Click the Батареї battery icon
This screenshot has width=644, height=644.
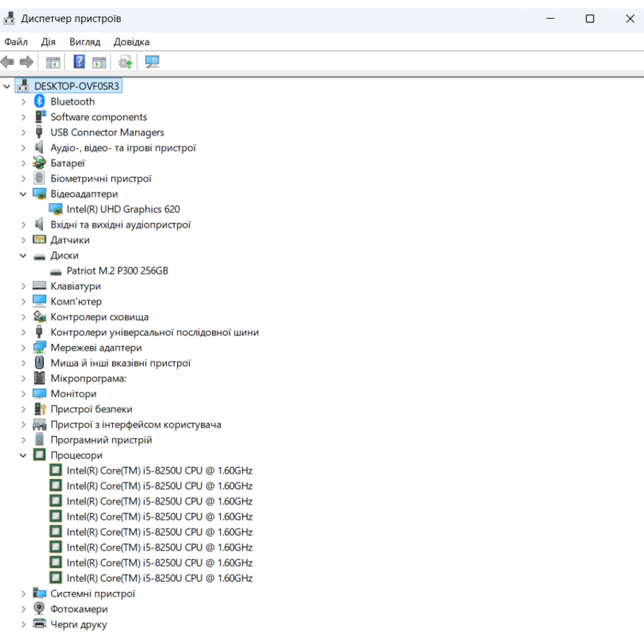point(39,164)
